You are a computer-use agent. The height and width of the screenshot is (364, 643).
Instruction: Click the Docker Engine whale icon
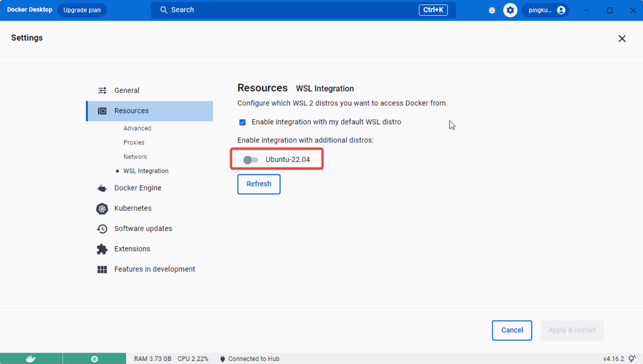[102, 188]
